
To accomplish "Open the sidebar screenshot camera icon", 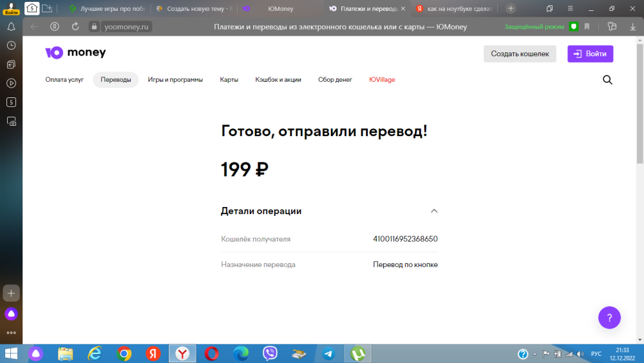I will 11,121.
